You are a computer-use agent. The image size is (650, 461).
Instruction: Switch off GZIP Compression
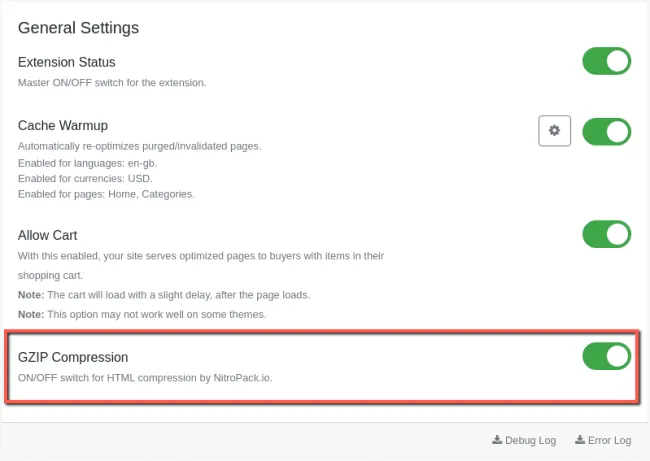(606, 356)
